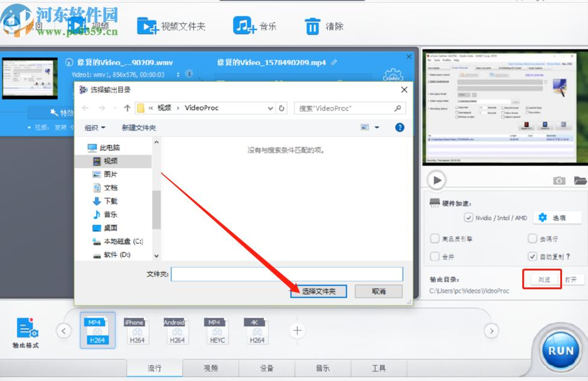
Task: Browse for output directory
Action: tap(544, 280)
